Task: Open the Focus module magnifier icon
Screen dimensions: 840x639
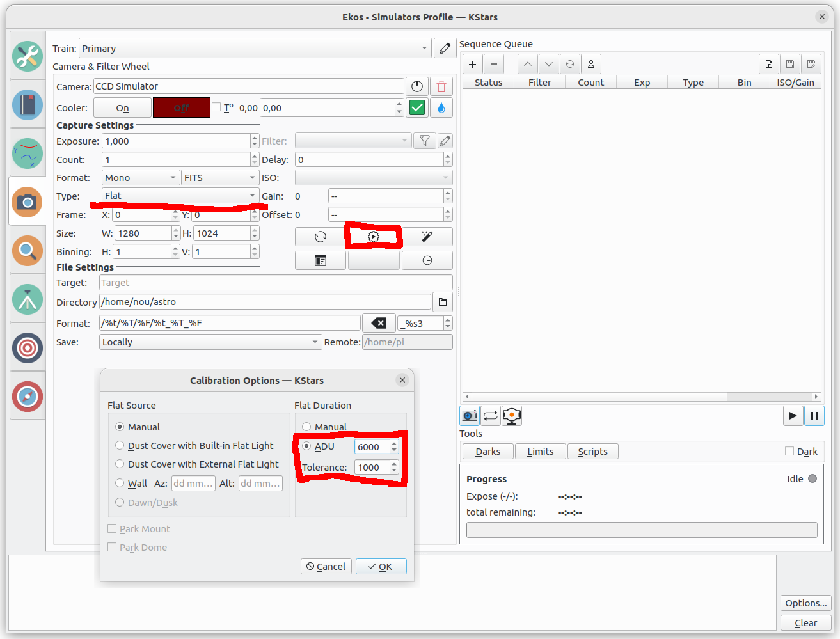Action: pos(28,251)
